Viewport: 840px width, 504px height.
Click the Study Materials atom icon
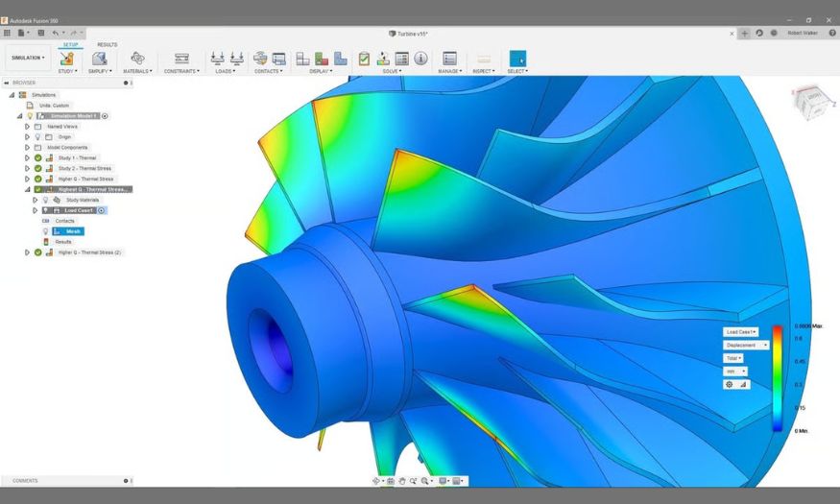137,59
